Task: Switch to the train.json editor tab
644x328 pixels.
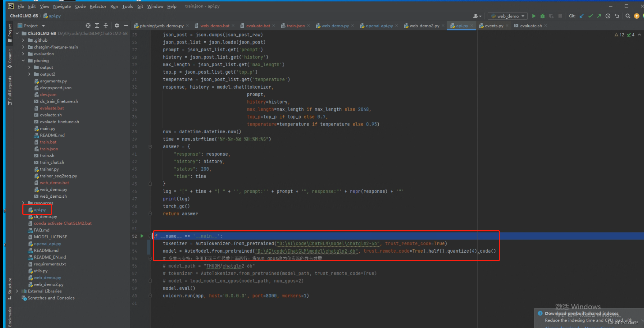Action: [296, 26]
